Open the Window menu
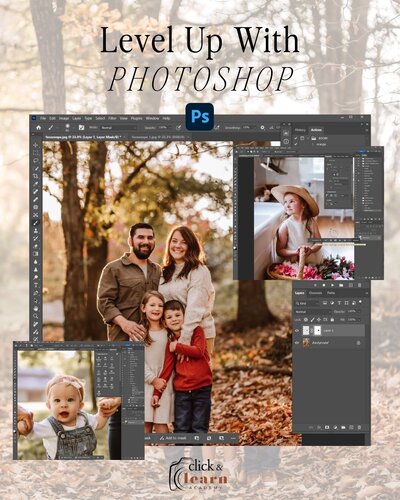 (152, 118)
